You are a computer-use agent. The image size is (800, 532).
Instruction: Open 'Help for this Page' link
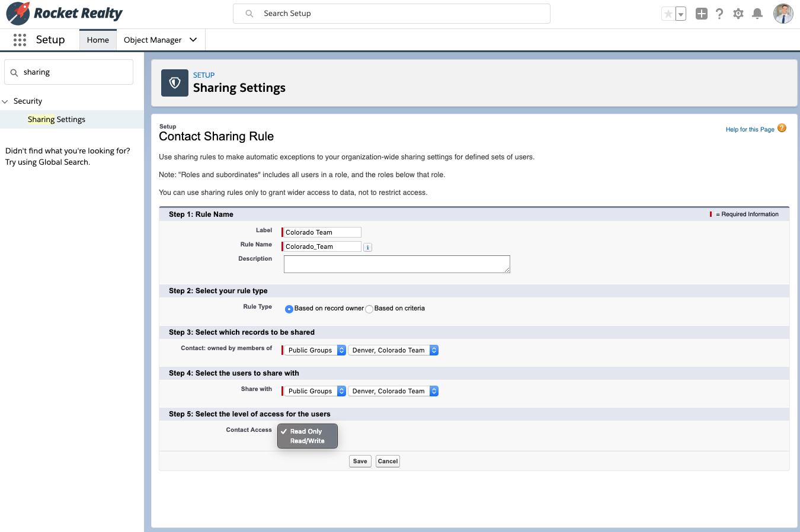click(x=750, y=129)
